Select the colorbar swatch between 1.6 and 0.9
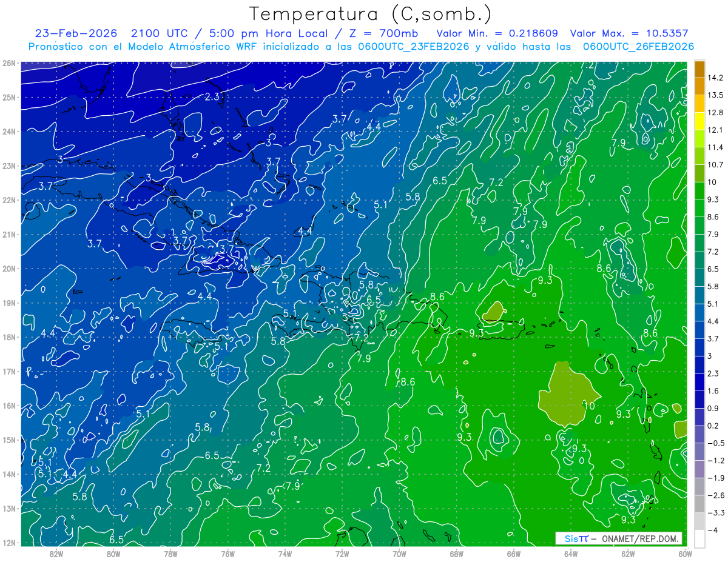This screenshot has height=562, width=728. [699, 399]
